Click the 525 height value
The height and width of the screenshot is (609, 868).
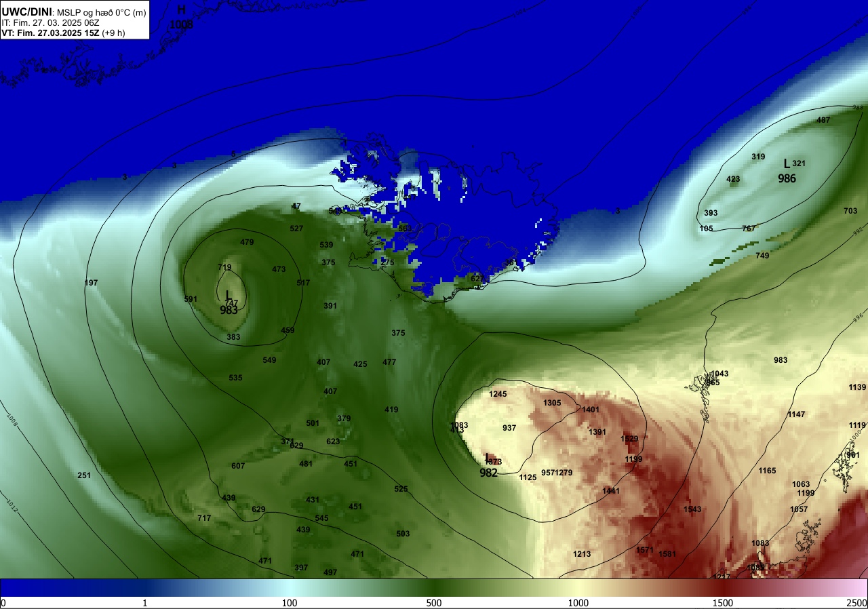pos(401,489)
